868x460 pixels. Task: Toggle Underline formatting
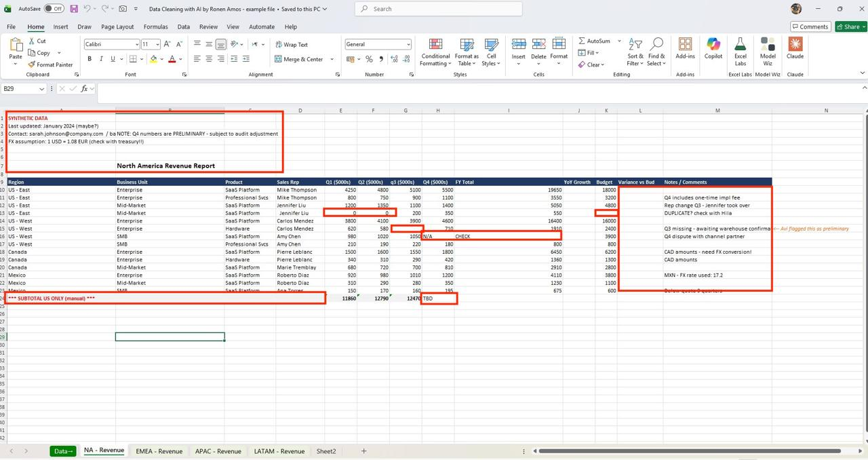(x=113, y=59)
